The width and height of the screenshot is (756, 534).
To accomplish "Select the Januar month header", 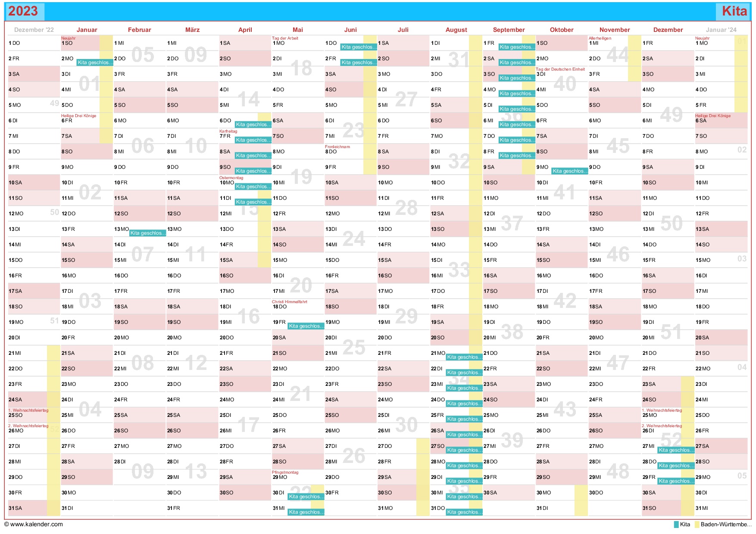I will click(x=87, y=30).
